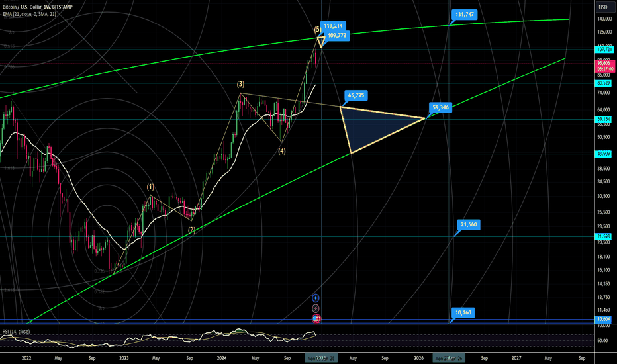Open the lightning bolt event marker
This screenshot has width=617, height=364.
point(316,308)
